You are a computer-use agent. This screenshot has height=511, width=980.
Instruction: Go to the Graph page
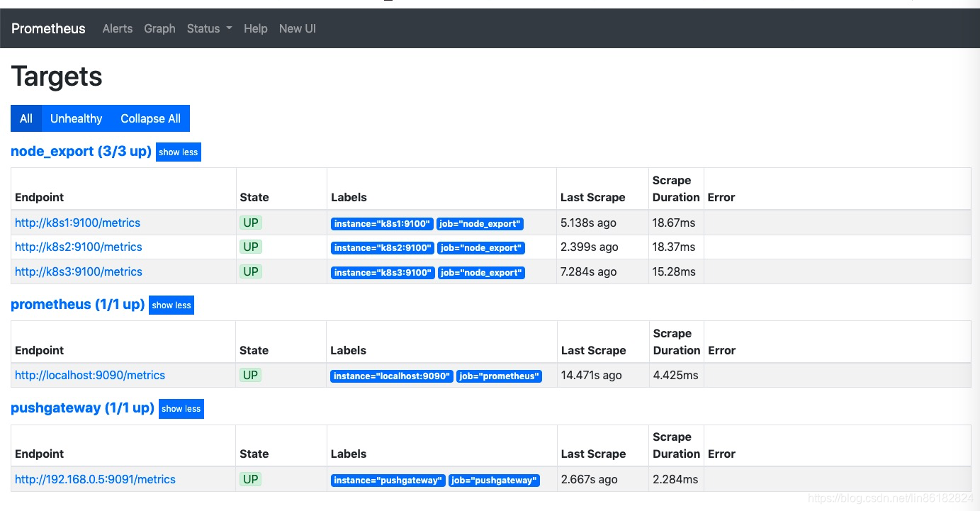click(x=159, y=28)
